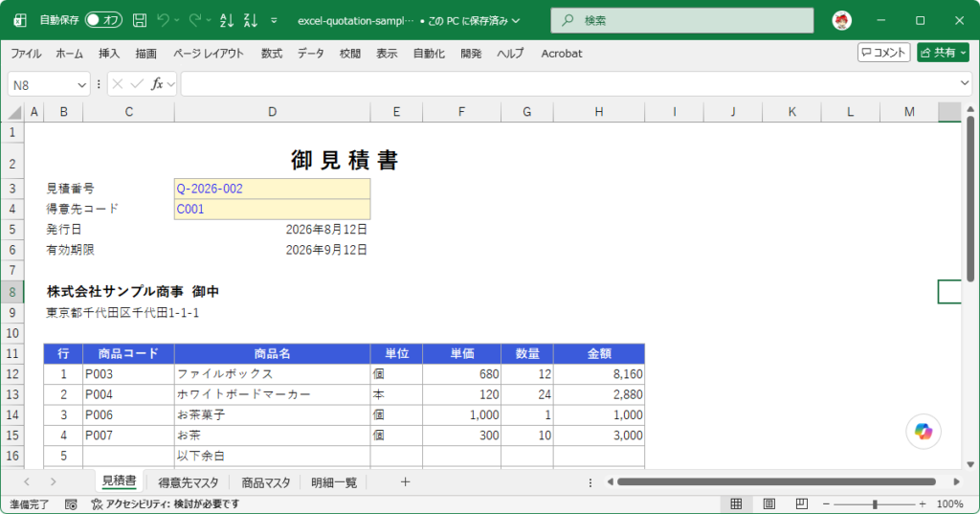Viewport: 980px width, 514px height.
Task: Open the 自動化 ribbon tab
Action: pyautogui.click(x=429, y=54)
